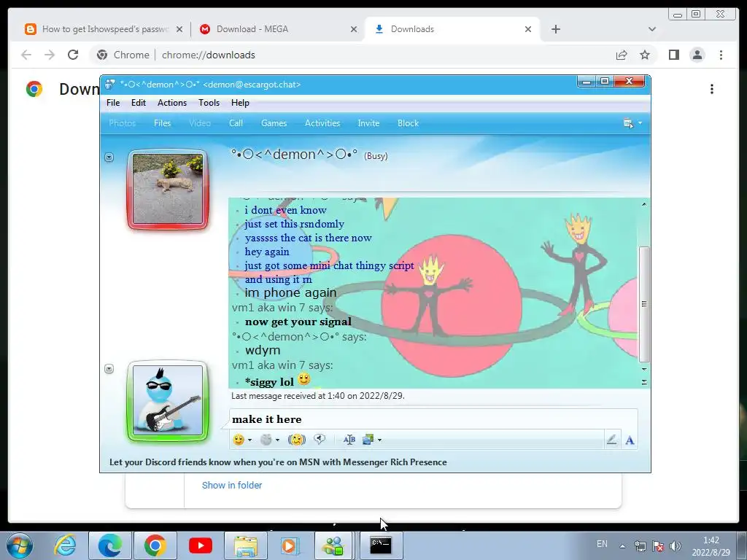This screenshot has height=560, width=747.
Task: Start a Call with the contact
Action: (236, 123)
